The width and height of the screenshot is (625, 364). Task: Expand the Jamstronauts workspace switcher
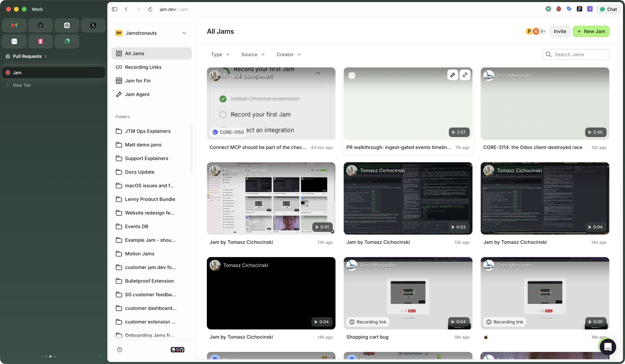coord(151,33)
